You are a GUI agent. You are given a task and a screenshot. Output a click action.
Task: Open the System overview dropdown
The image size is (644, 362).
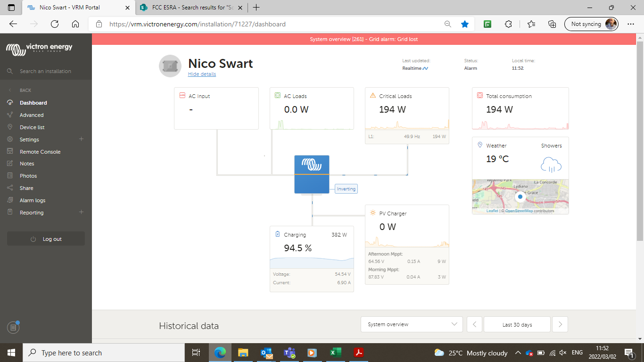412,324
